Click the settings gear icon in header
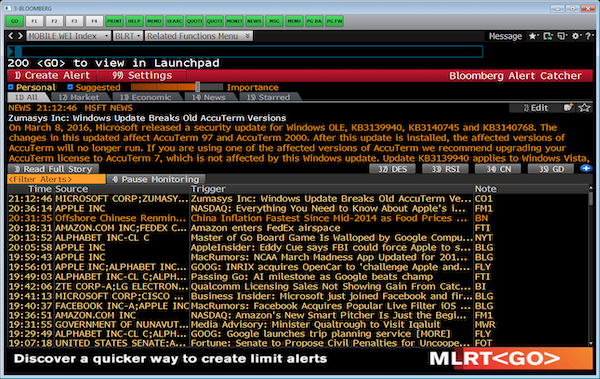Screen dimensions: 600x379 click(x=576, y=36)
